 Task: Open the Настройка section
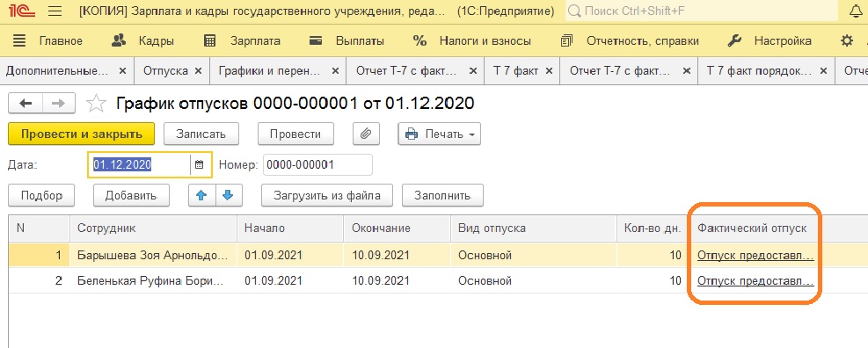point(769,41)
